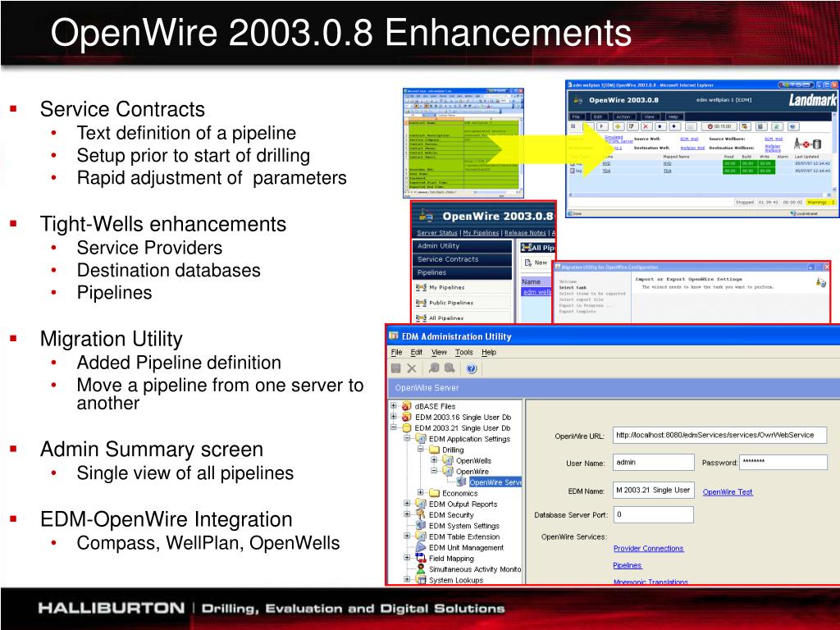This screenshot has height=630, width=840.
Task: Click the Field Mapping icon in tree
Action: pos(421,558)
